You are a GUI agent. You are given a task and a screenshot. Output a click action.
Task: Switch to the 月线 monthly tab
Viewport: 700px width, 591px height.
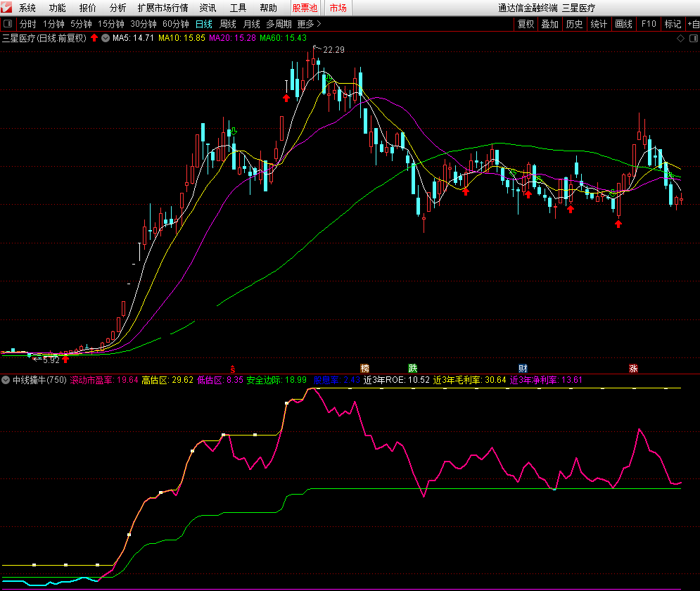[x=252, y=24]
